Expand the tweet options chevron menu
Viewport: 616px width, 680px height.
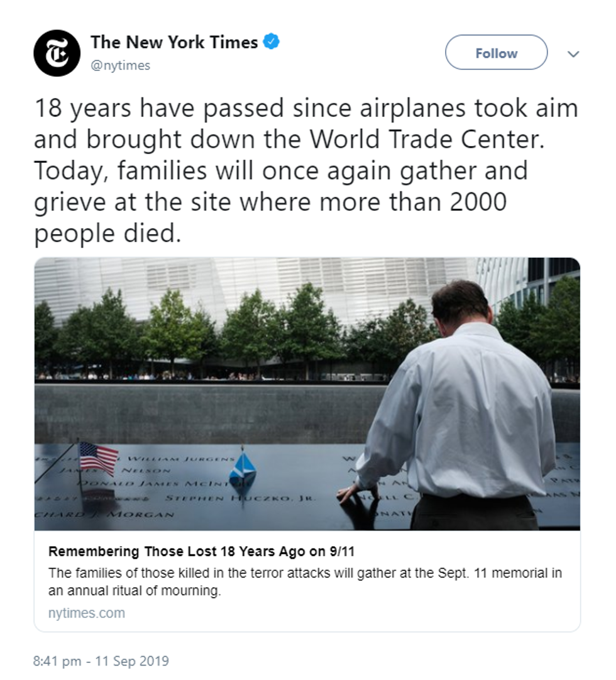[573, 53]
